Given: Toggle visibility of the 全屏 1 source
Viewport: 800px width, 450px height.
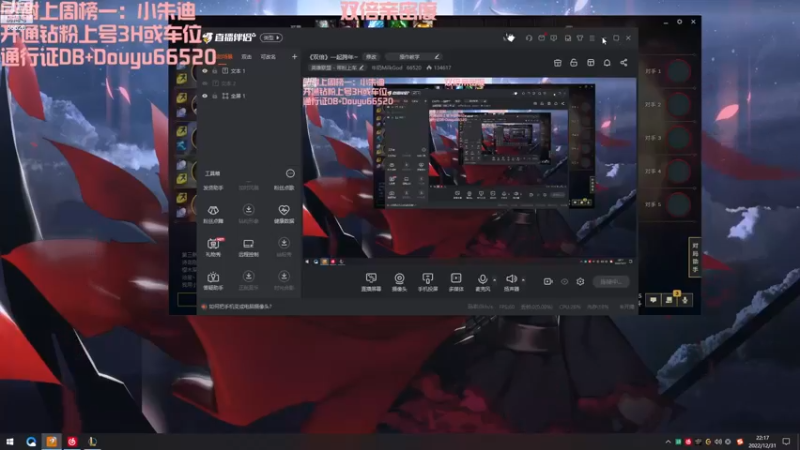Looking at the screenshot, I should tap(205, 96).
